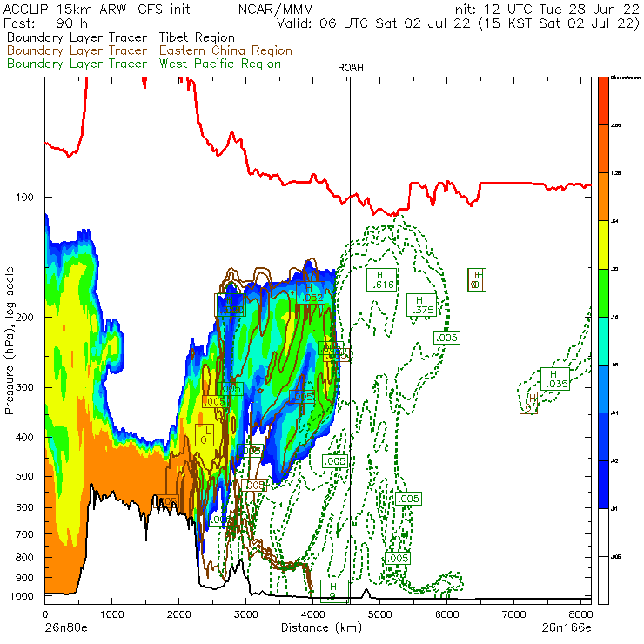Click the 2.56 colorbar tick label

[x=615, y=125]
